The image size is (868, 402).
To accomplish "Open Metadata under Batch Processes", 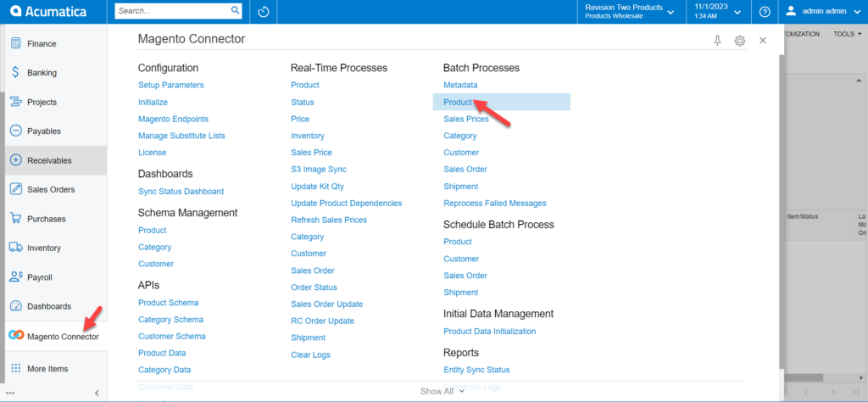I will (460, 86).
